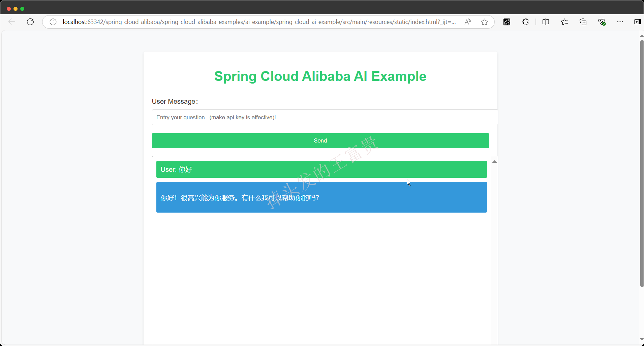The width and height of the screenshot is (644, 346).
Task: Click the page scrollbar up arrow
Action: tap(642, 35)
